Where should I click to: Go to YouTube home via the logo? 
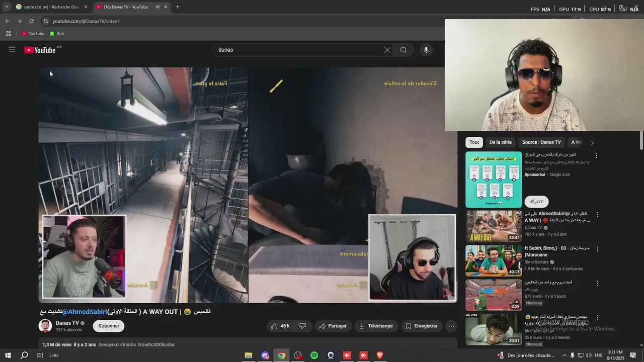(40, 50)
